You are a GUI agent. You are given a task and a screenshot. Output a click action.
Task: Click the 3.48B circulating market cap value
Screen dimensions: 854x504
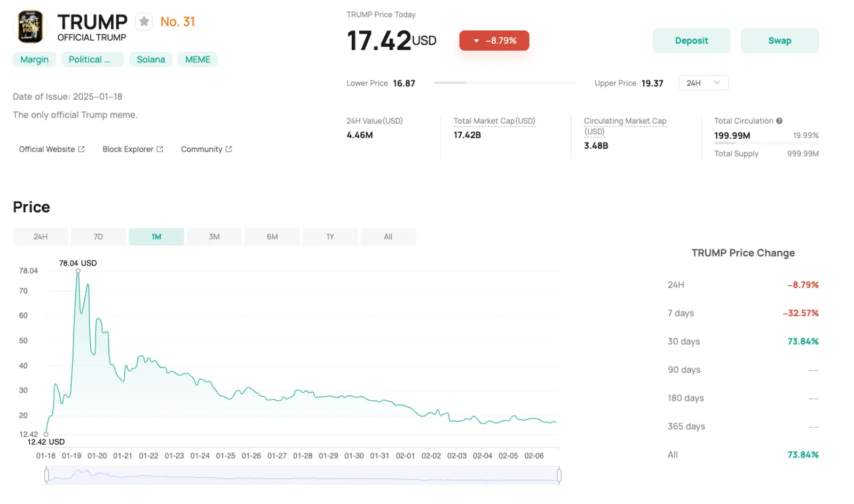[x=596, y=146]
